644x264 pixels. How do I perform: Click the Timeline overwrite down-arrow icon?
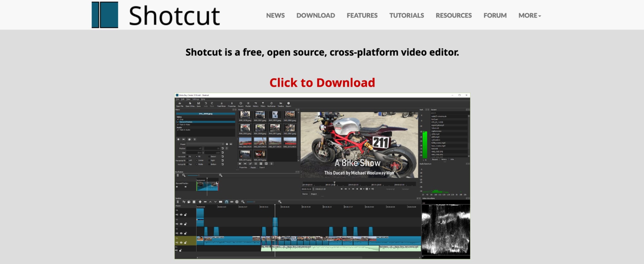[x=216, y=202]
